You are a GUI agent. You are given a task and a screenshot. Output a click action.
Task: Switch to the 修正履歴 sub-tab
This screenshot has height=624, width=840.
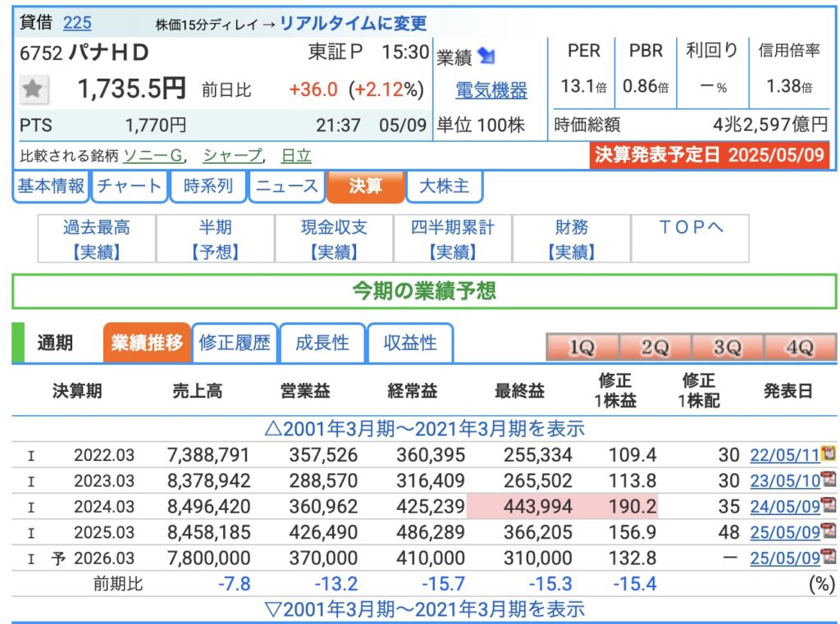tap(235, 343)
